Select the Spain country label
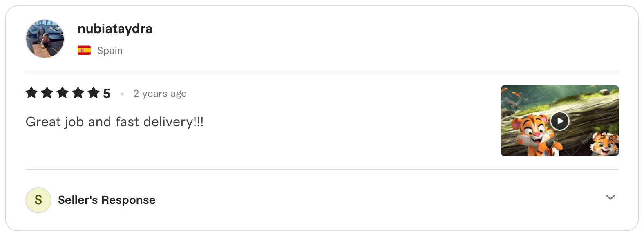 click(x=110, y=51)
